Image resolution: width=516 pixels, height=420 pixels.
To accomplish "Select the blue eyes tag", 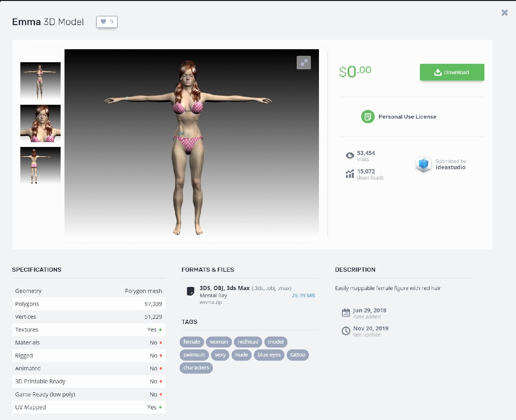I will [x=269, y=355].
